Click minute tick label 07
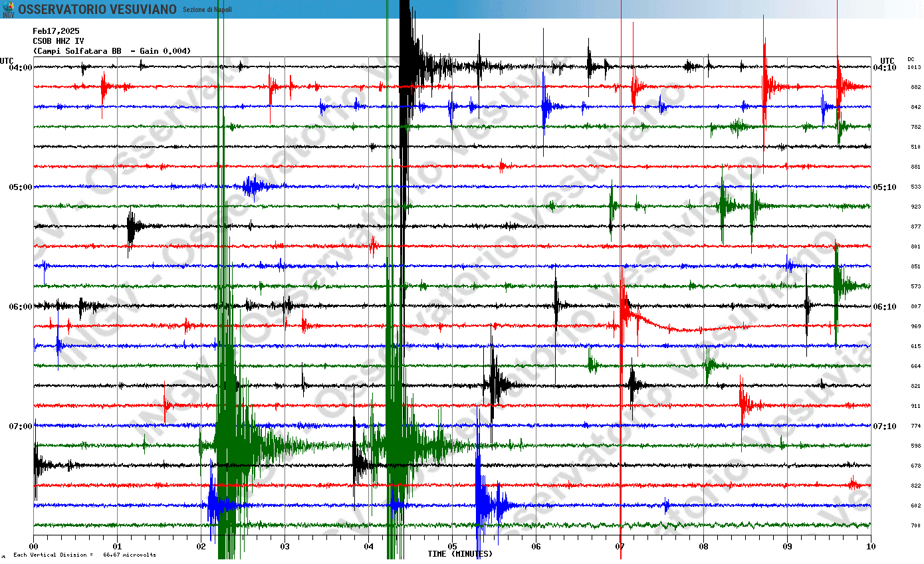The height and width of the screenshot is (564, 924). [620, 547]
